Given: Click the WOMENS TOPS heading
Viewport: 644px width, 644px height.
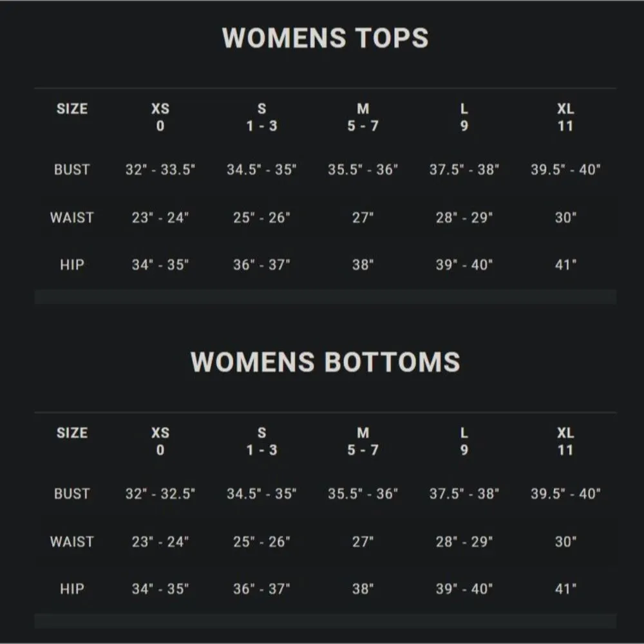Looking at the screenshot, I should [325, 38].
